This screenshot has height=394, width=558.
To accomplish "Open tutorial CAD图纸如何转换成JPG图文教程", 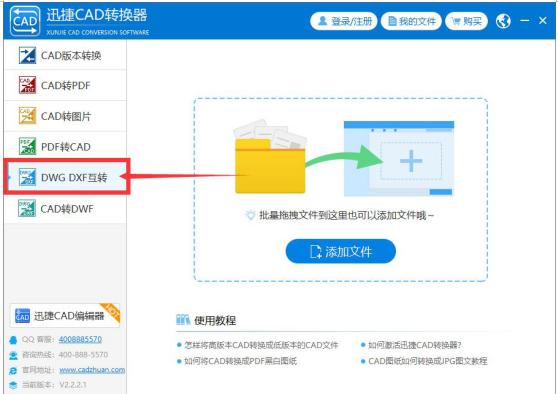I will [x=427, y=361].
